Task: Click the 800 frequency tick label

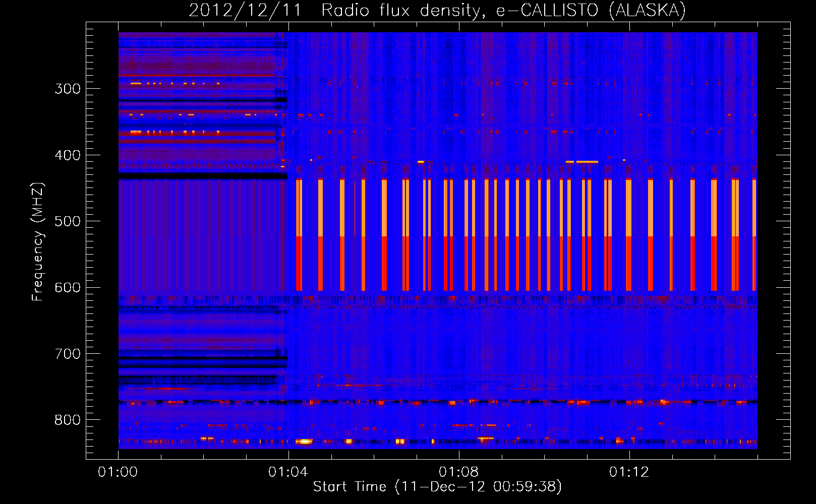Action: 68,420
